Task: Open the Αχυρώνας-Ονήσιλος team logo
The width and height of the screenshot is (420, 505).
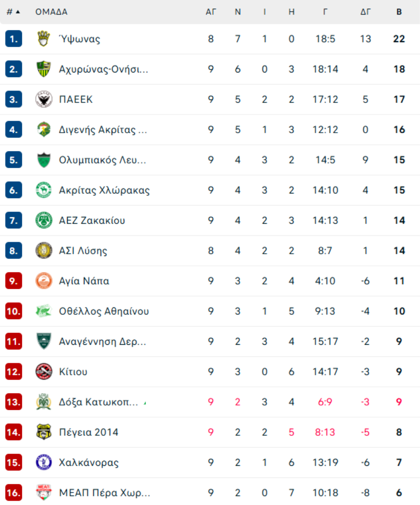Action: click(44, 69)
